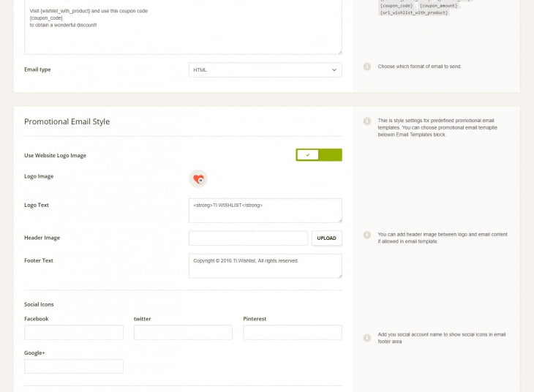Screen dimensions: 534x392
Task: Click the {url_wishlist_with_product} placeholder tag
Action: click(x=414, y=12)
